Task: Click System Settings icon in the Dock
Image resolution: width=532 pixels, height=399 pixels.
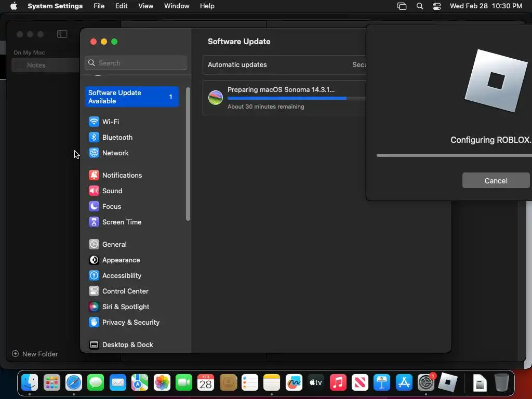Action: click(x=426, y=383)
